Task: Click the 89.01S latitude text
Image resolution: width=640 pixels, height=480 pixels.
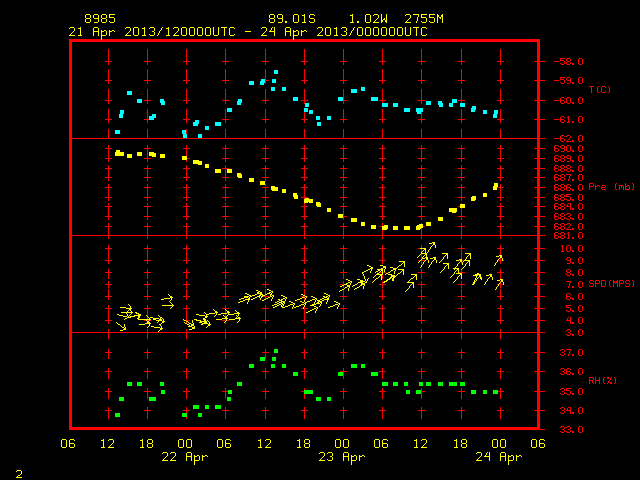Action: [292, 19]
